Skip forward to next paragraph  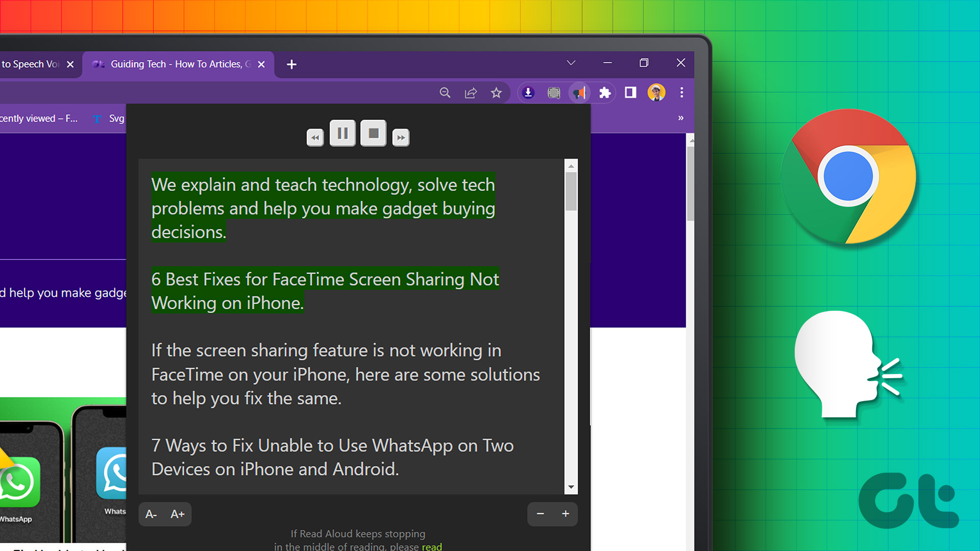[401, 137]
